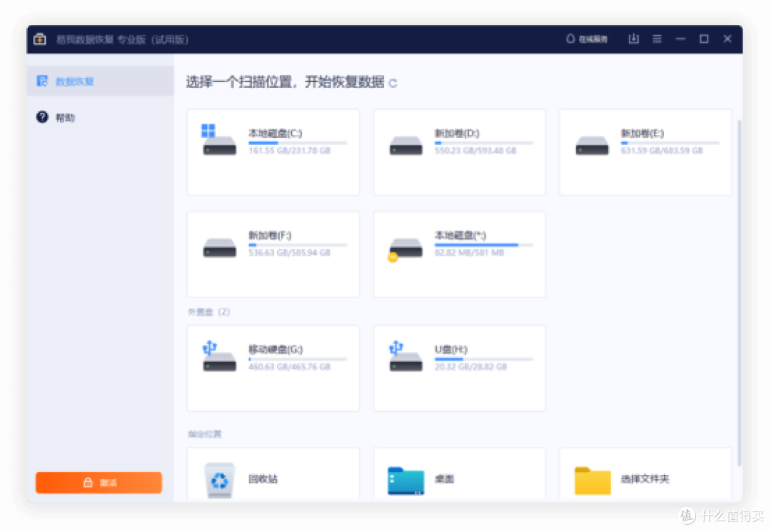The width and height of the screenshot is (771, 532).
Task: Open 在线服务 online support
Action: click(x=587, y=39)
